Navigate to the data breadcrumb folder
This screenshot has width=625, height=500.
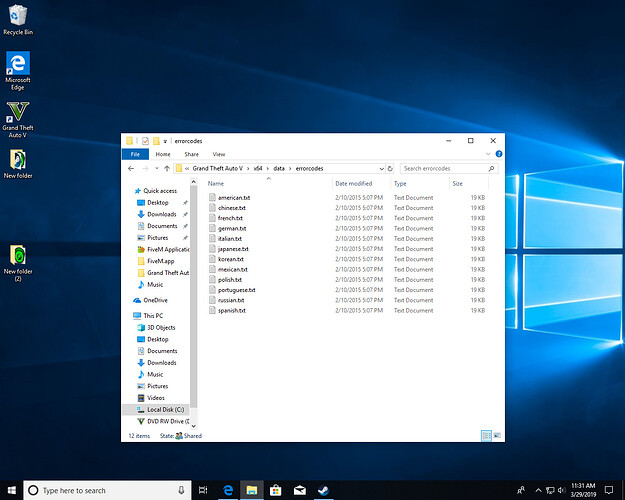279,169
